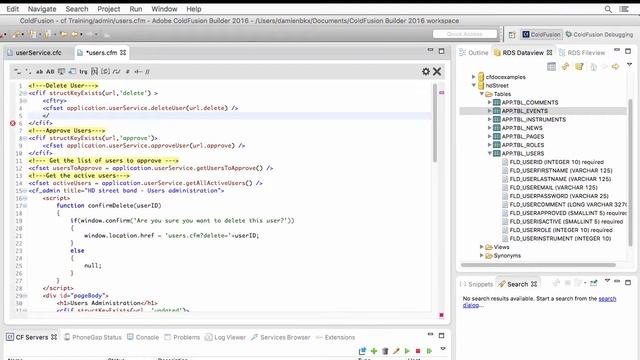Click the screen icon in editor toolbar

[61, 71]
